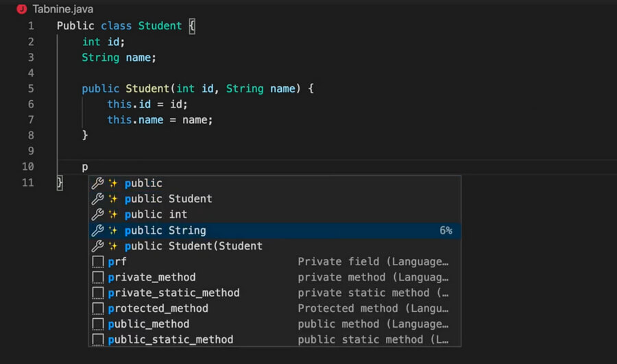This screenshot has width=617, height=364.
Task: Click the opening brace on line 1
Action: coord(192,26)
